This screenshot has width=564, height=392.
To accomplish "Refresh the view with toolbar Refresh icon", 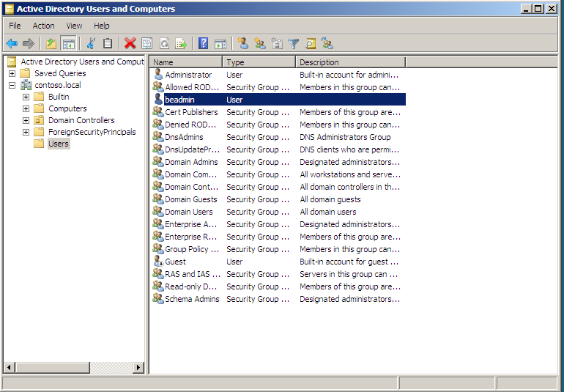I will coord(164,44).
